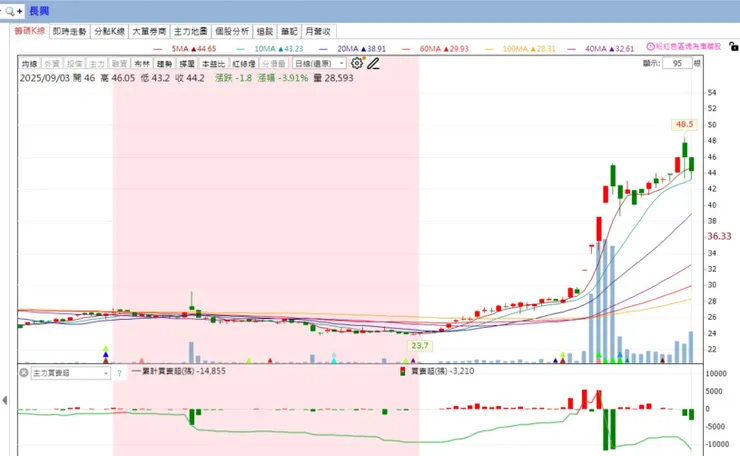740x456 pixels.
Task: Toggle the 融資 overlay button
Action: [119, 63]
